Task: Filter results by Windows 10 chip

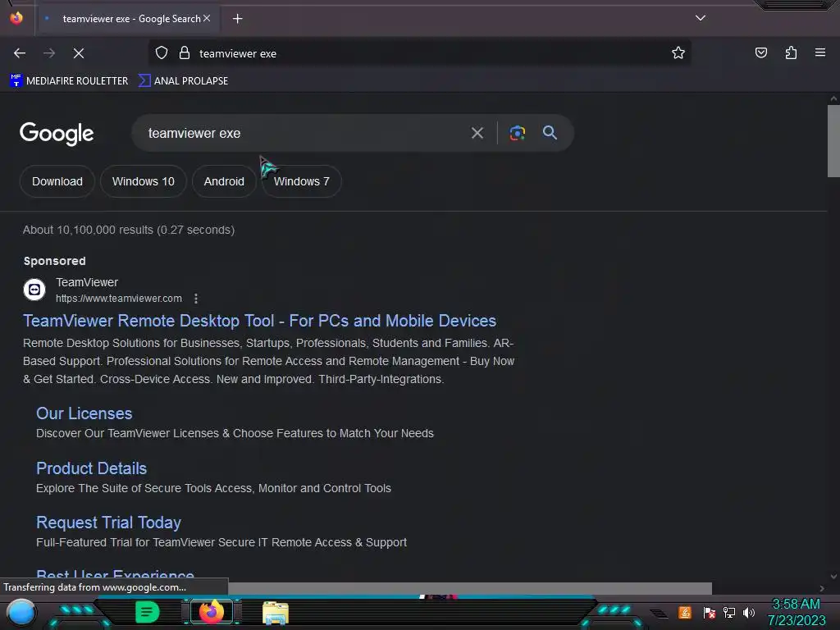Action: 143,181
